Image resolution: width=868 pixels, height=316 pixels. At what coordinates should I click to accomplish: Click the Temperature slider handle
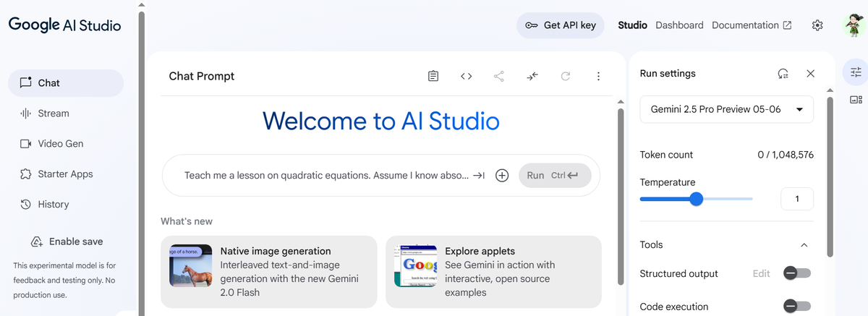pyautogui.click(x=696, y=199)
